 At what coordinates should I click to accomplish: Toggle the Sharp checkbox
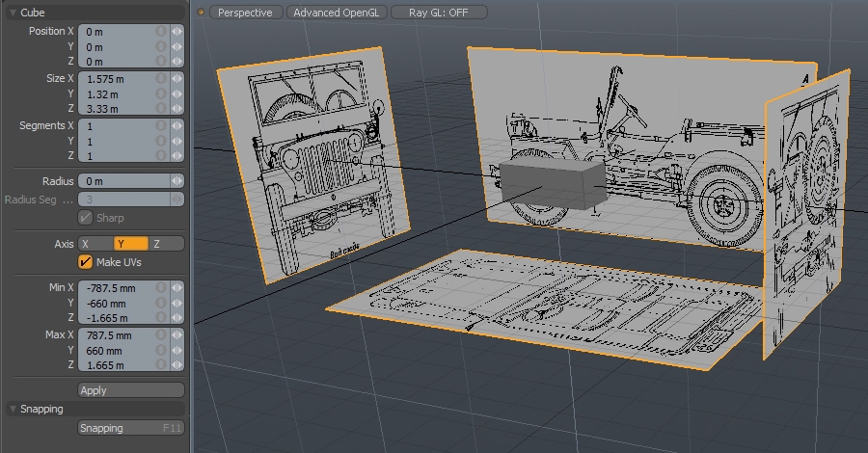point(85,218)
